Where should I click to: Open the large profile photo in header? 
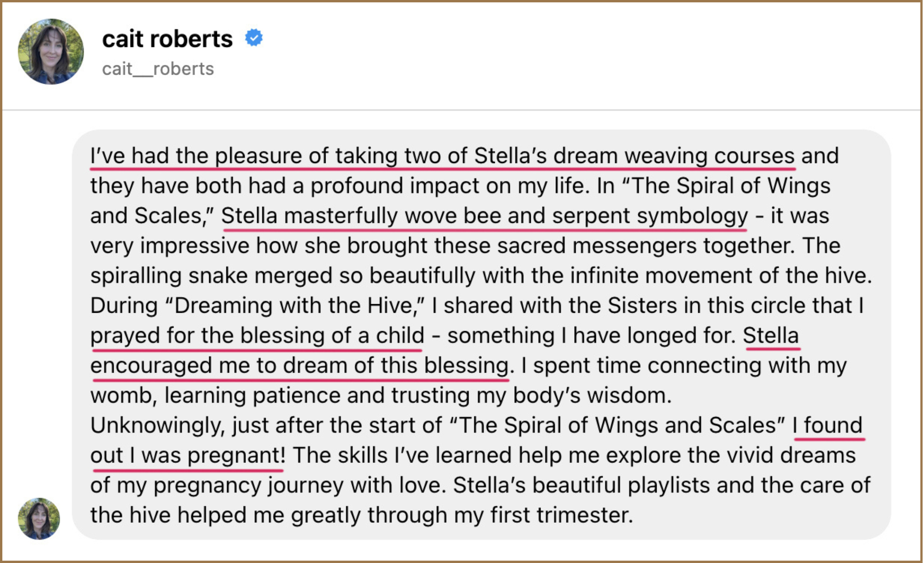[51, 51]
